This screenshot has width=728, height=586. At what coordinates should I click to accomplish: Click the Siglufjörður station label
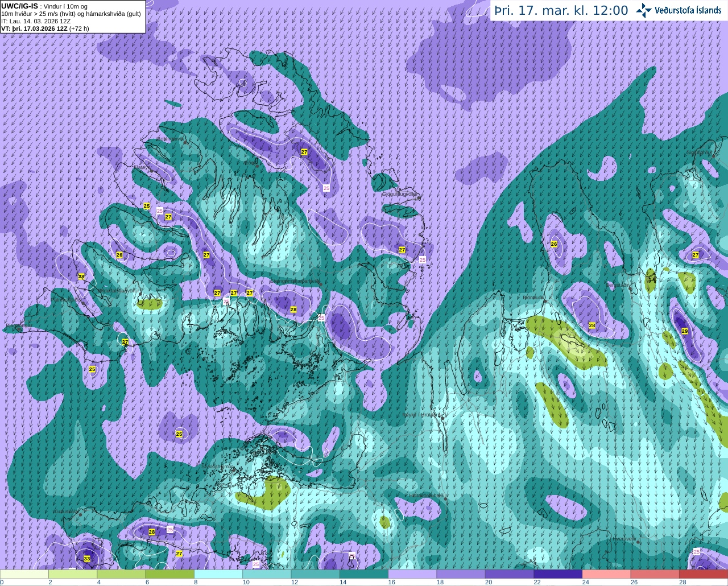699,152
